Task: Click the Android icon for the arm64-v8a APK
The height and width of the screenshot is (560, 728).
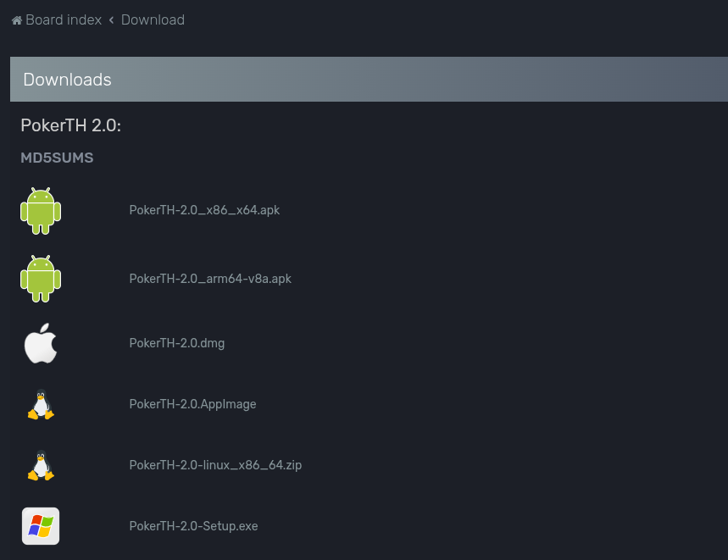Action: tap(41, 279)
